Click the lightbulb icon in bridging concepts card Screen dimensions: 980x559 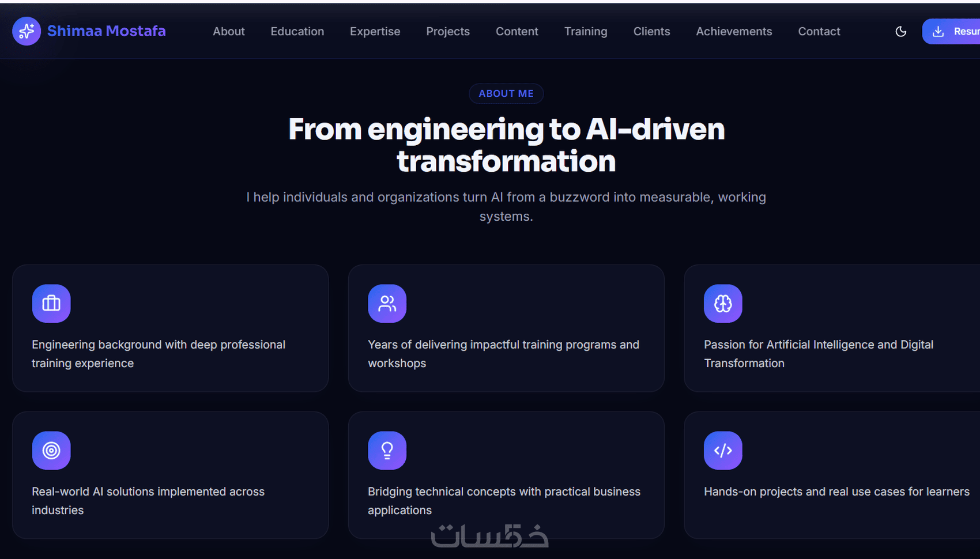[387, 451]
